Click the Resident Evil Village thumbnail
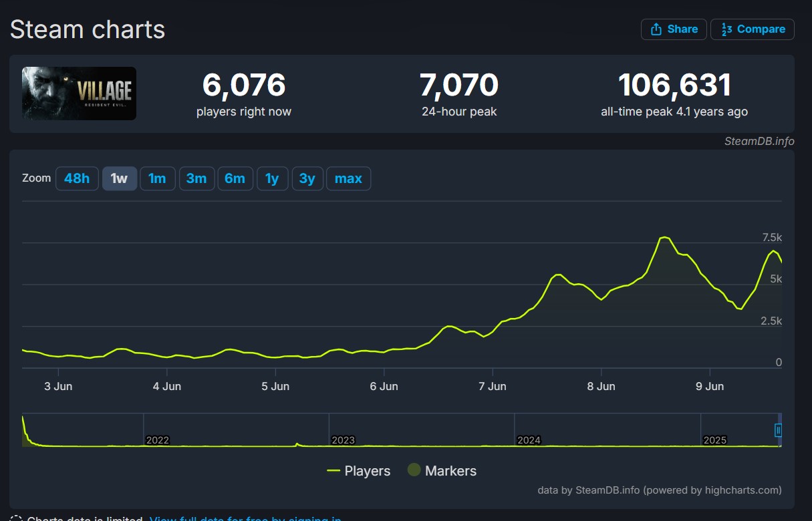 [x=79, y=94]
